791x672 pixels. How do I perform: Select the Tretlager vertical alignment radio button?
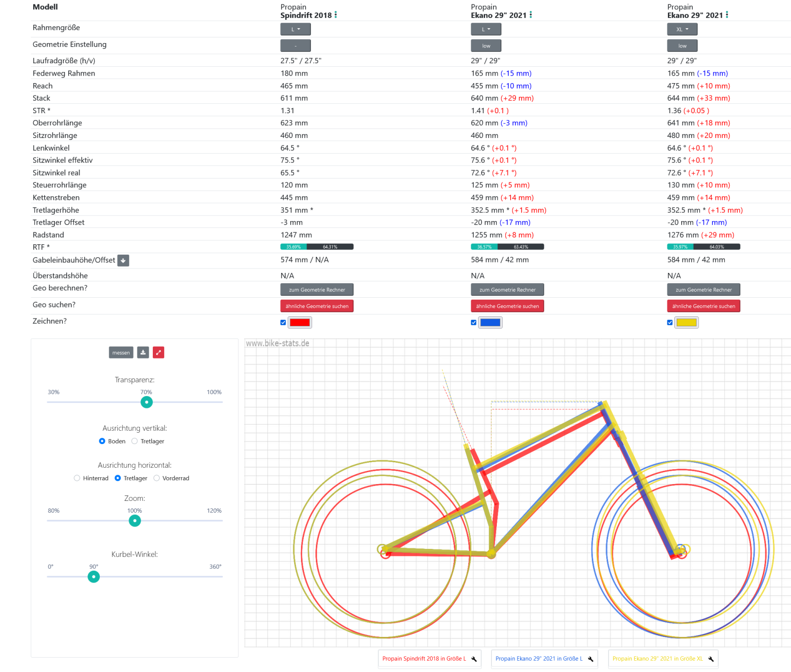point(134,442)
